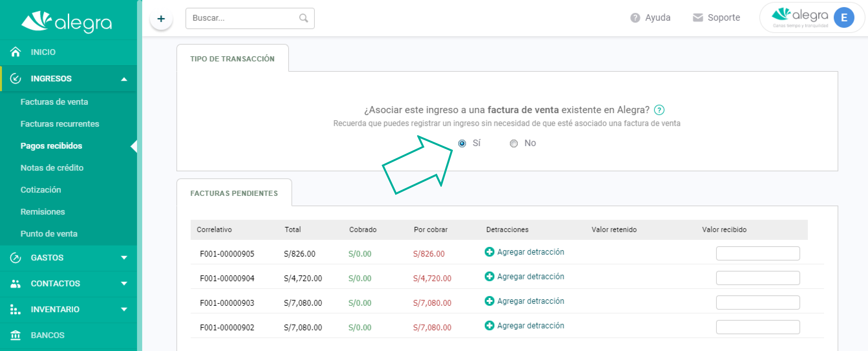The image size is (868, 351).
Task: Open the BANCOS section label
Action: 48,335
